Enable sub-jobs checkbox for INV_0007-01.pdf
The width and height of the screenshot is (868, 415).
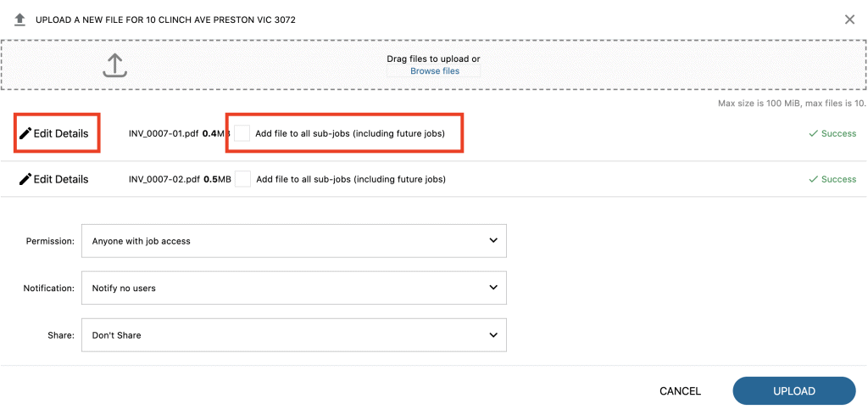pyautogui.click(x=242, y=133)
